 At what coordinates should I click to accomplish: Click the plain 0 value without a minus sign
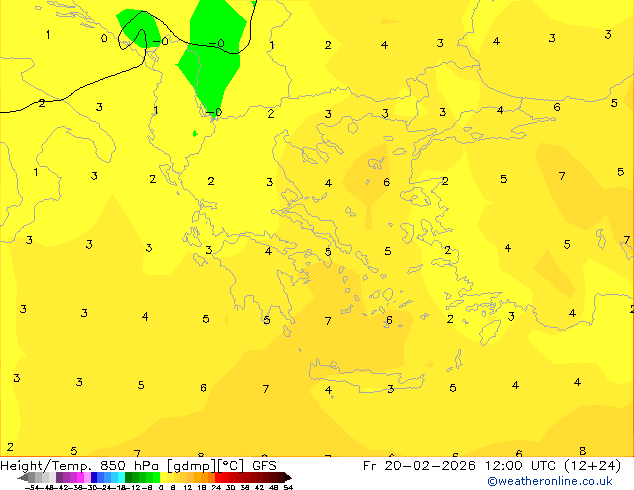click(x=104, y=38)
